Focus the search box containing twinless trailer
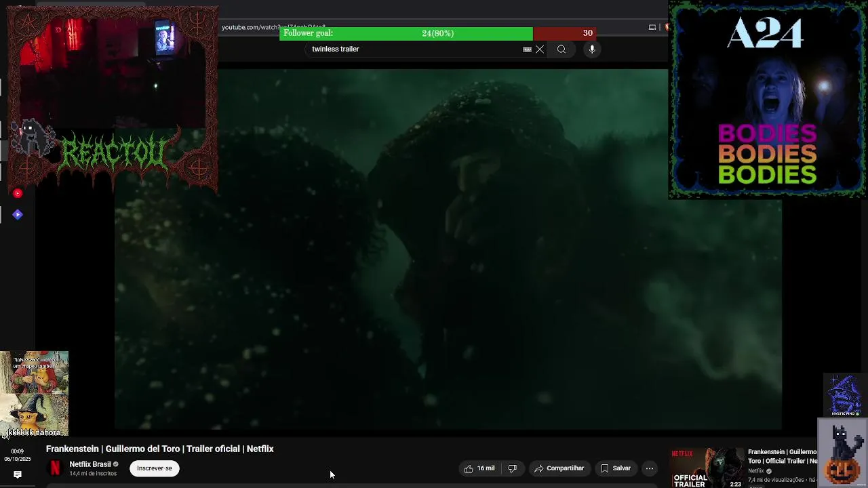The width and height of the screenshot is (868, 488). (x=414, y=49)
